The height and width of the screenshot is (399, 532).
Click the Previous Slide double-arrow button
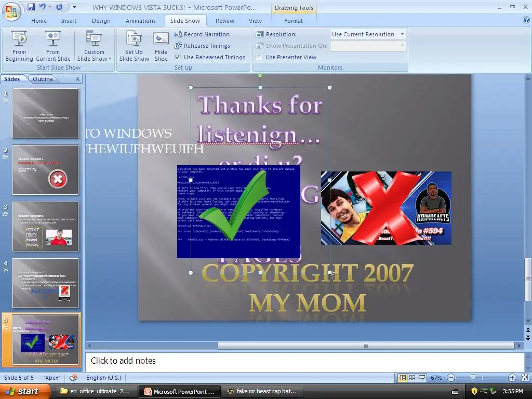click(x=528, y=330)
